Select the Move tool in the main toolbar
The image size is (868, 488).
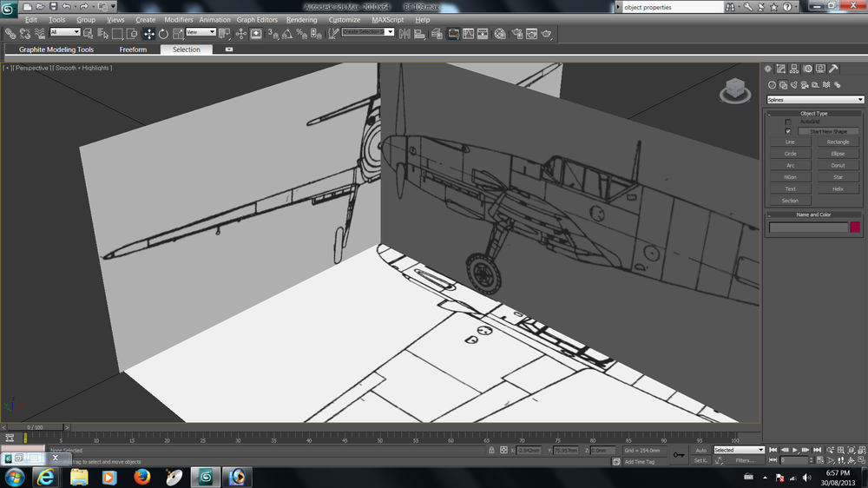(148, 34)
